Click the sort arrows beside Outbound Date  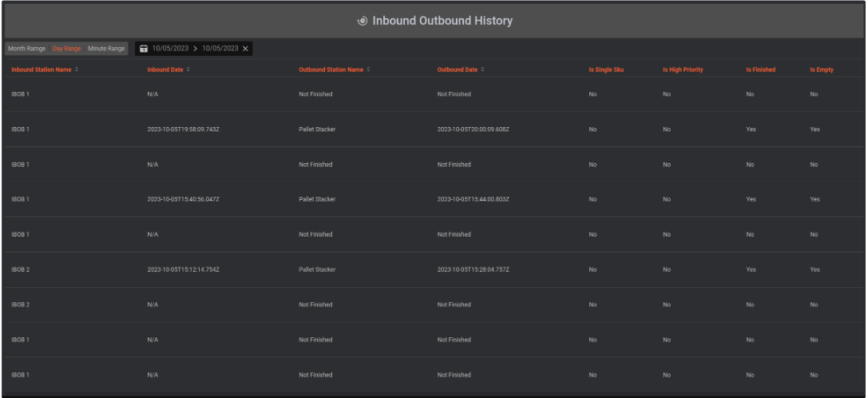click(482, 70)
